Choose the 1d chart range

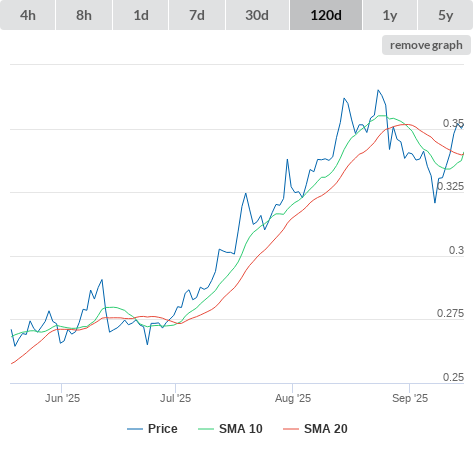click(141, 15)
